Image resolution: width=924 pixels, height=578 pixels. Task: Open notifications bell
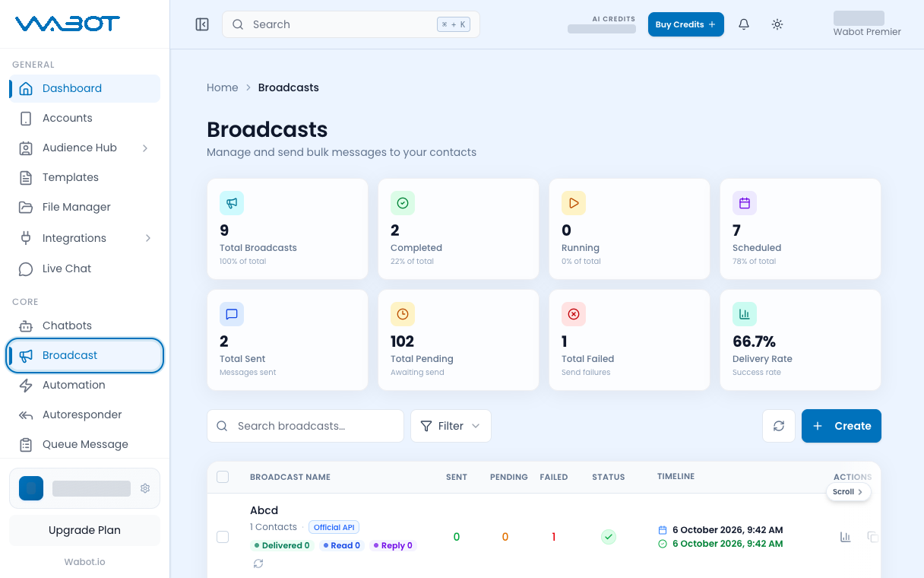click(744, 24)
